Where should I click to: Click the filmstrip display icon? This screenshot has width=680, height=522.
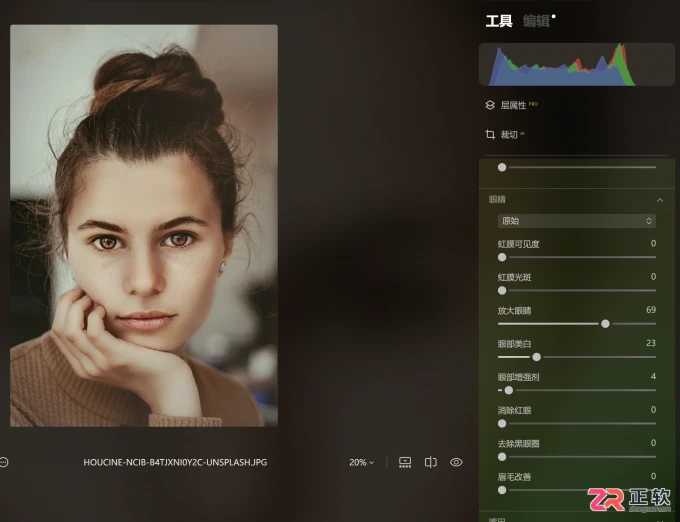(x=405, y=462)
